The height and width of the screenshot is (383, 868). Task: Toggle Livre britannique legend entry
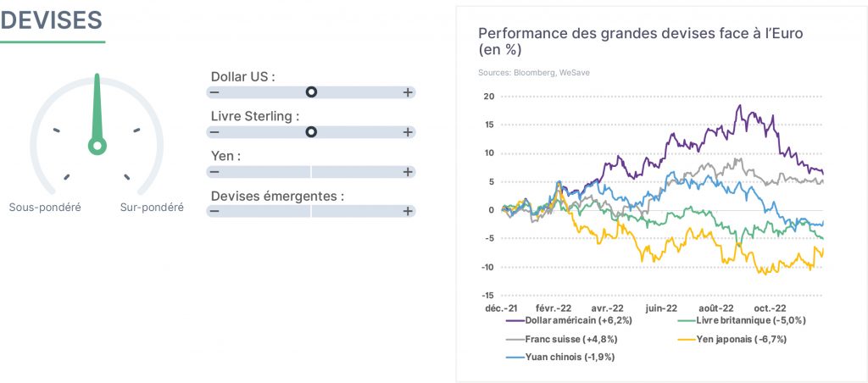click(742, 320)
